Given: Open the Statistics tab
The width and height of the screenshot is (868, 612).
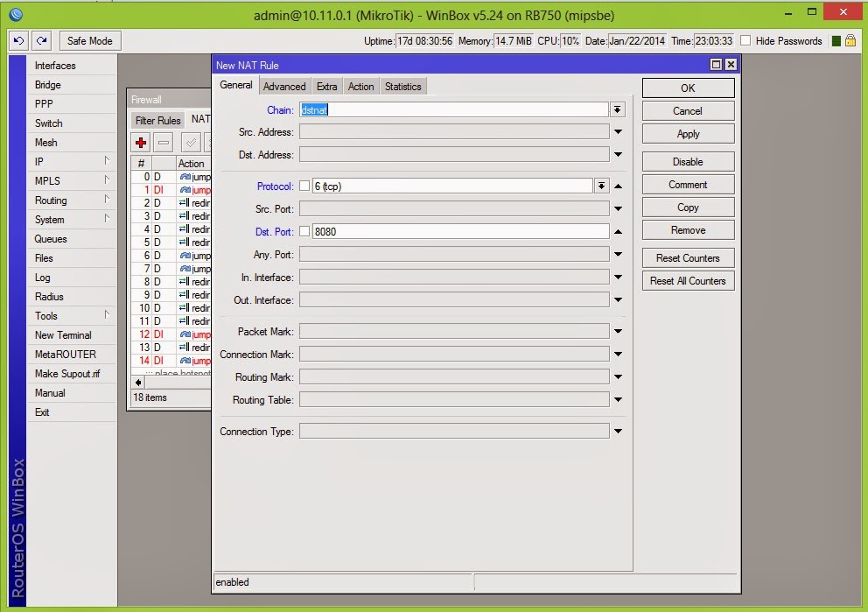Looking at the screenshot, I should (x=403, y=87).
